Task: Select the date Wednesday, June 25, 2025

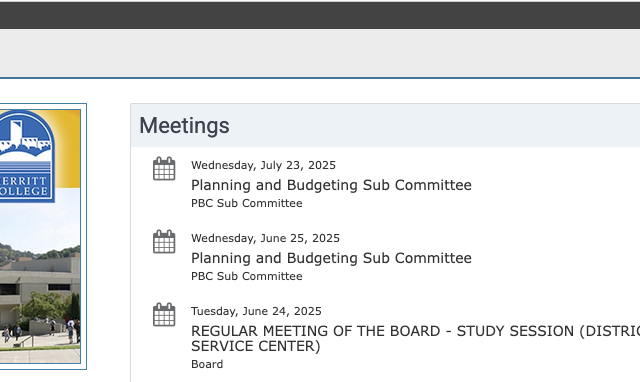Action: pos(265,238)
